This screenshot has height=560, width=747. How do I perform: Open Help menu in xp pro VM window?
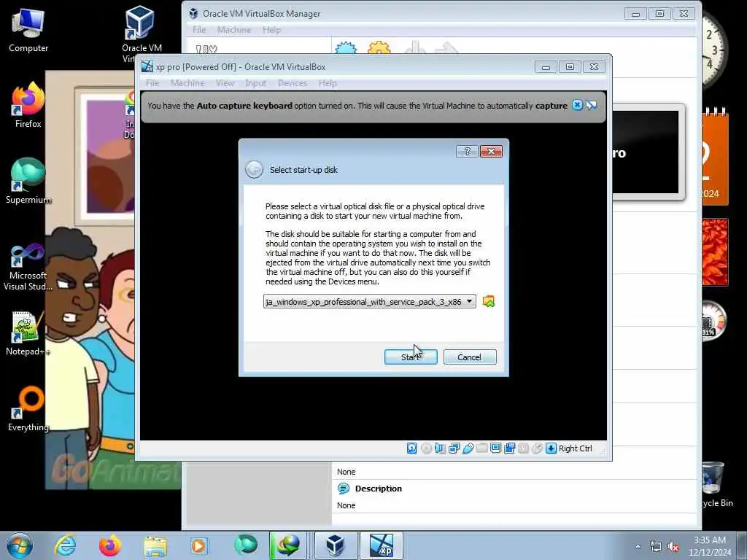click(328, 83)
